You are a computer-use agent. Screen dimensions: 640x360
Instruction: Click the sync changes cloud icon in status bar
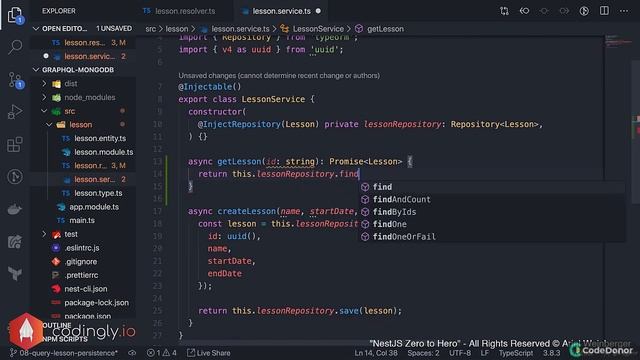pos(132,353)
